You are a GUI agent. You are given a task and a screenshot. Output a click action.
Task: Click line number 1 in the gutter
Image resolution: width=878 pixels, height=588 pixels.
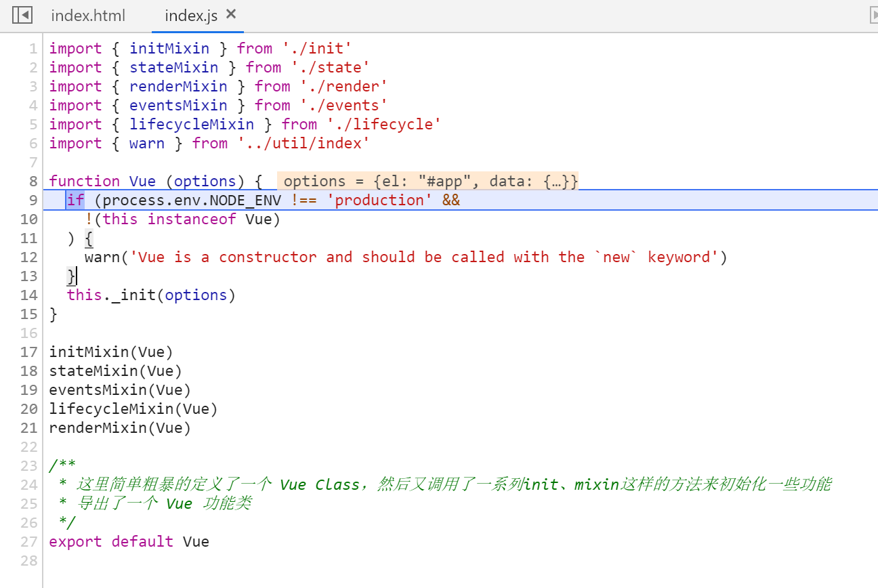pos(34,49)
